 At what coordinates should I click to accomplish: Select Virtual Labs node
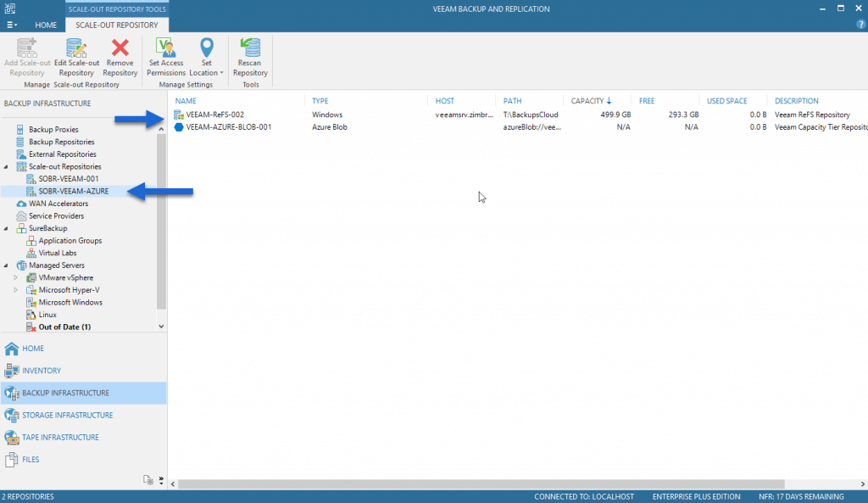pos(58,253)
